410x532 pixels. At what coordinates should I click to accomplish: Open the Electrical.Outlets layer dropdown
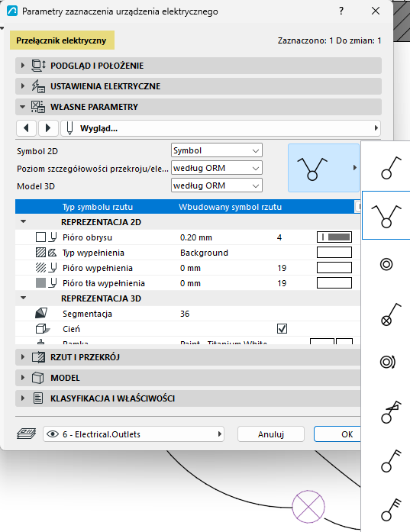pyautogui.click(x=134, y=434)
